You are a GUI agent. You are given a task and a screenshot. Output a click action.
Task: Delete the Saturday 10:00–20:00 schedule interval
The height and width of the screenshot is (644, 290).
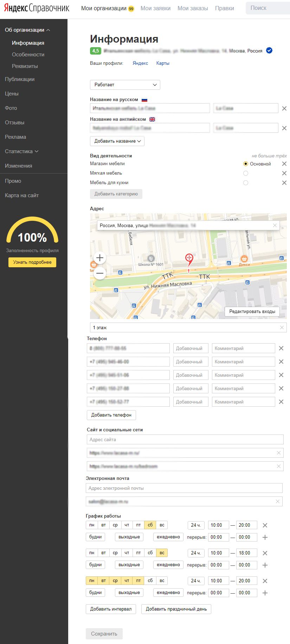(x=265, y=525)
